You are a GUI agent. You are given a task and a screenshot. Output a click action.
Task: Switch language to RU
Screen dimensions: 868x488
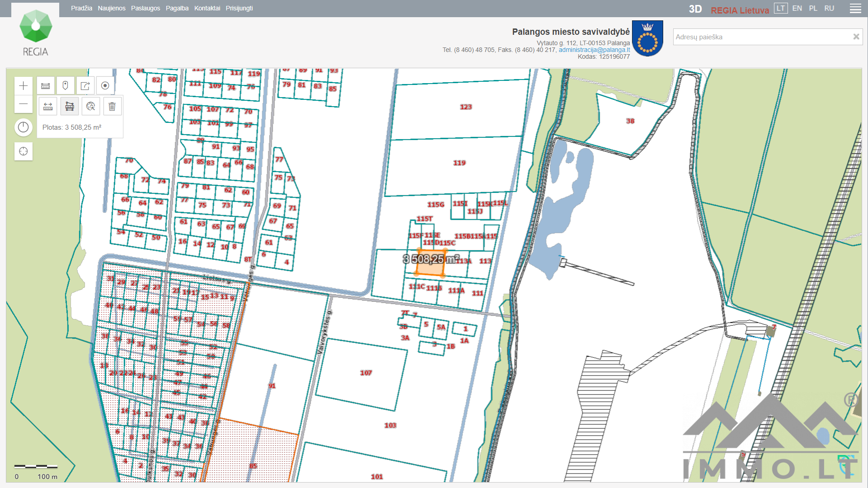pos(829,9)
